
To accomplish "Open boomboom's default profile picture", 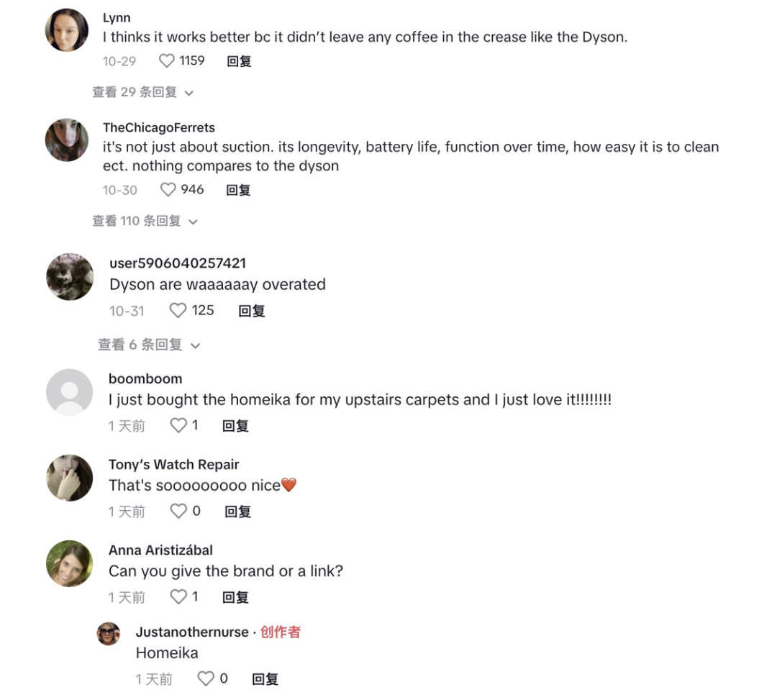I will coord(69,392).
